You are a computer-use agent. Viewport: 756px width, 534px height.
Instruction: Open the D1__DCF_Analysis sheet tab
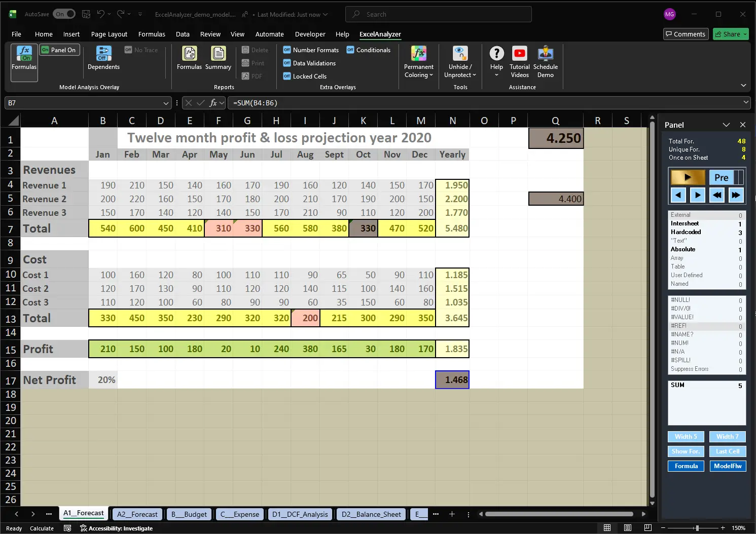tap(300, 514)
